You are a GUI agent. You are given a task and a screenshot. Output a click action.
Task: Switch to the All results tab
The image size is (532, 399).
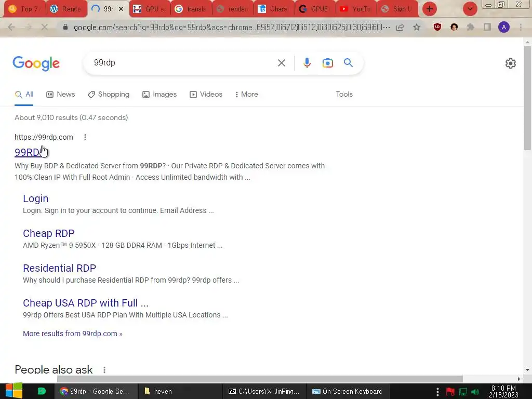[x=24, y=95]
